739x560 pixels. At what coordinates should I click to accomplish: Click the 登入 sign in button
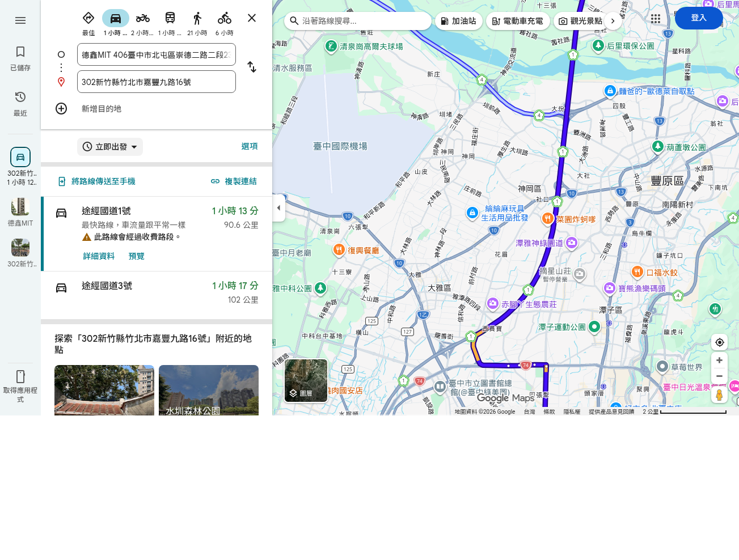click(x=699, y=18)
